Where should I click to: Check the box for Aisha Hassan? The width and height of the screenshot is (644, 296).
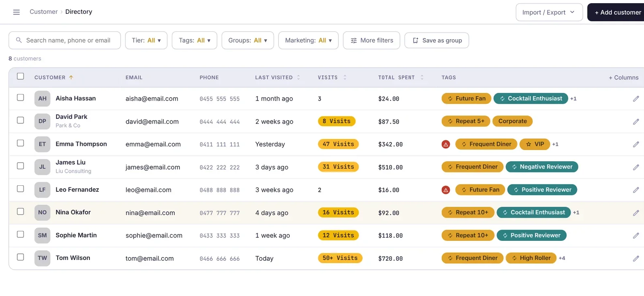click(20, 97)
